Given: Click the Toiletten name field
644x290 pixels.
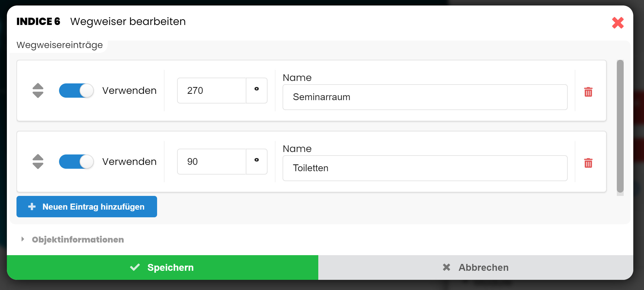Looking at the screenshot, I should click(425, 168).
